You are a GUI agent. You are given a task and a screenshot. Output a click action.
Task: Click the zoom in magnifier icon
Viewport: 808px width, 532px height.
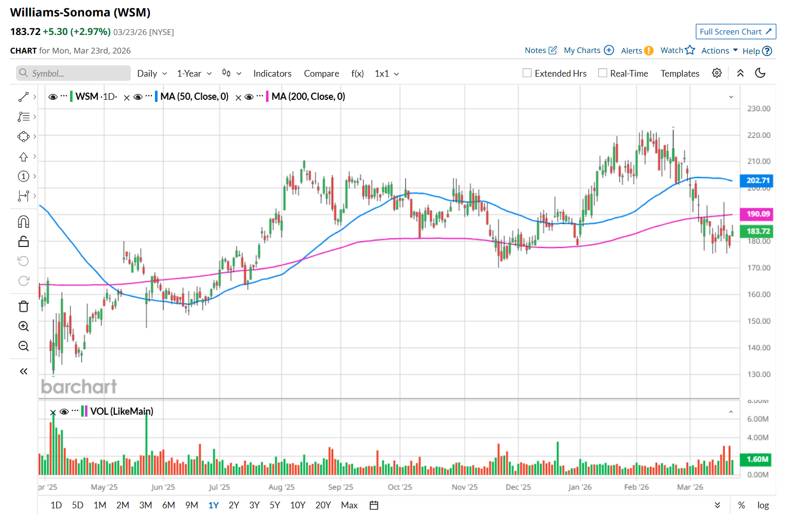click(23, 326)
